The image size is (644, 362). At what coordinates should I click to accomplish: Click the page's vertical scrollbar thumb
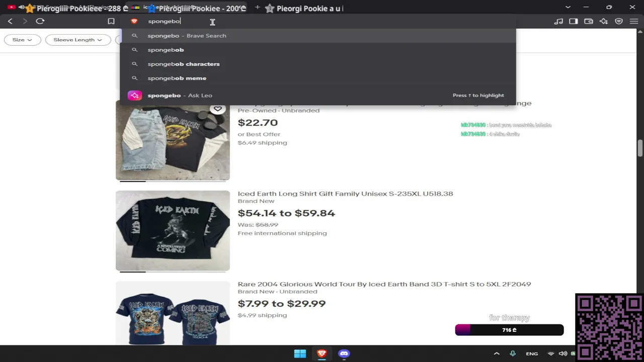(x=640, y=148)
